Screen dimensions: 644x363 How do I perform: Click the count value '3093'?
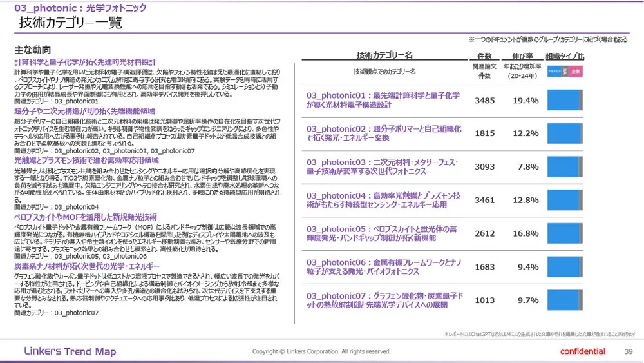485,166
